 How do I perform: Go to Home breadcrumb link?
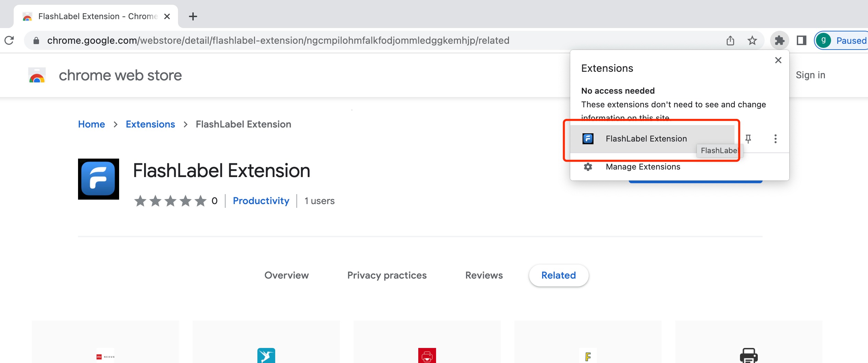91,124
